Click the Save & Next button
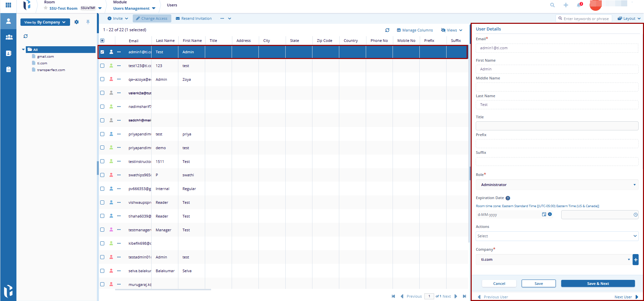 598,284
